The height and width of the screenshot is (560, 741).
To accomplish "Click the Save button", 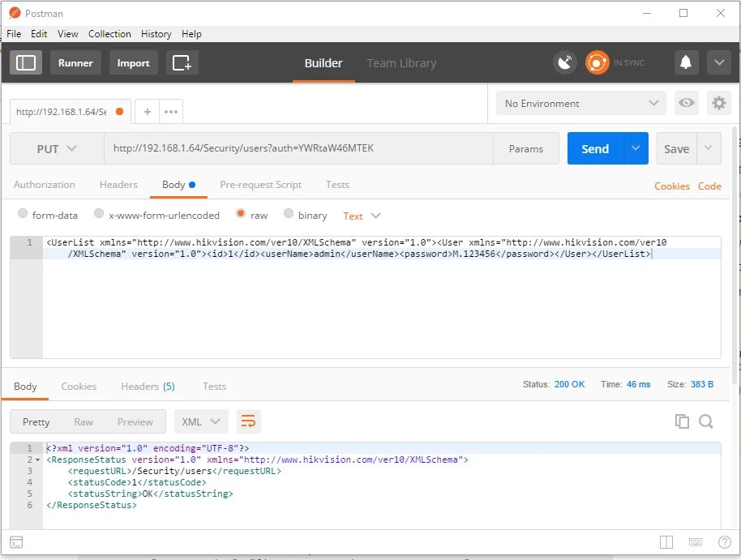I will click(677, 148).
